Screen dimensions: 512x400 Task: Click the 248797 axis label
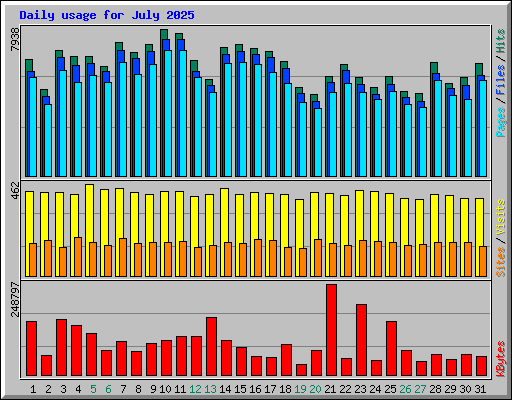click(15, 299)
